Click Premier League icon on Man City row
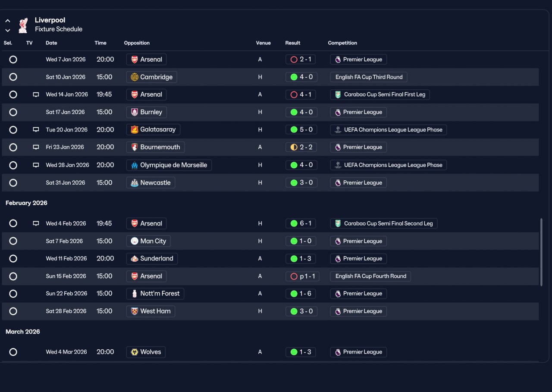Viewport: 552px width, 392px height. [338, 241]
